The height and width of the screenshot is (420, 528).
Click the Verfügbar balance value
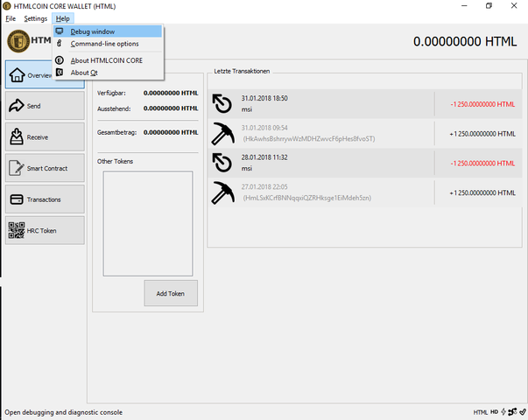171,94
